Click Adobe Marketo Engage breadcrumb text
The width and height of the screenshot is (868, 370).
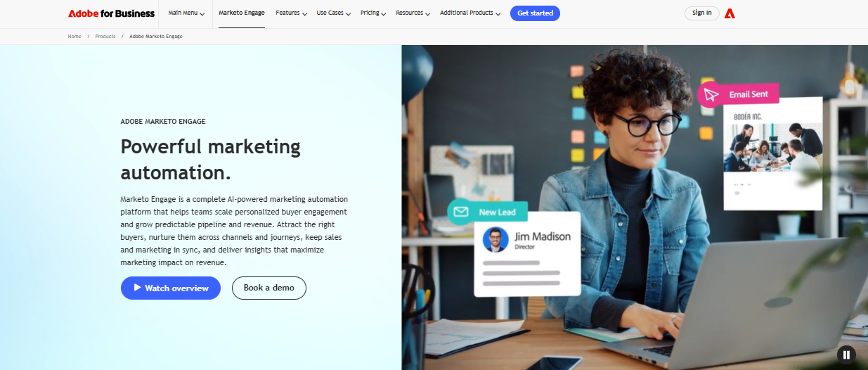tap(156, 37)
